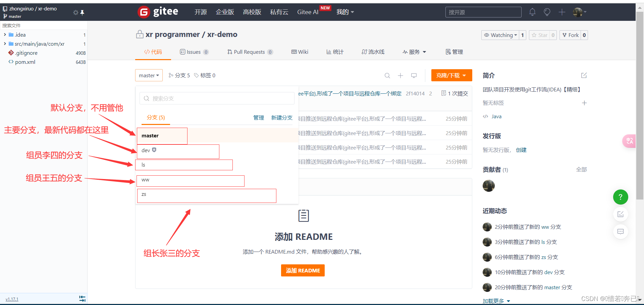The width and height of the screenshot is (644, 305).
Task: Click the plus add-file icon in repo toolbar
Action: point(400,76)
